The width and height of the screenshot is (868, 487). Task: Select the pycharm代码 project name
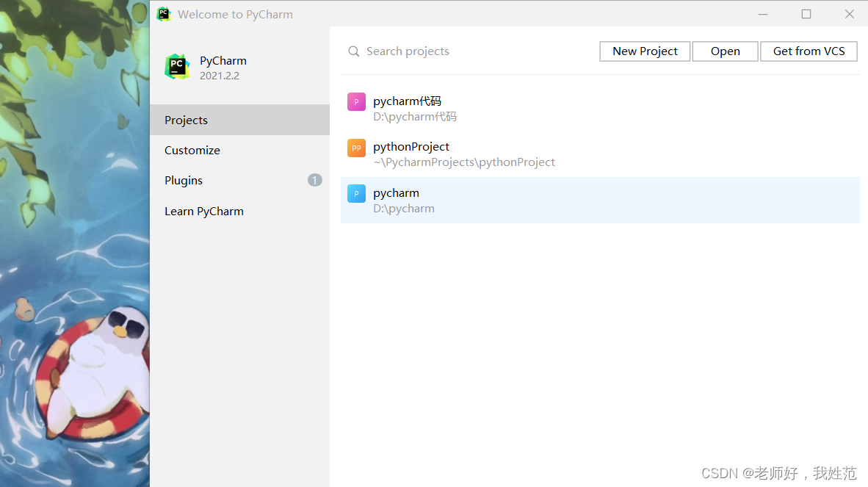407,101
